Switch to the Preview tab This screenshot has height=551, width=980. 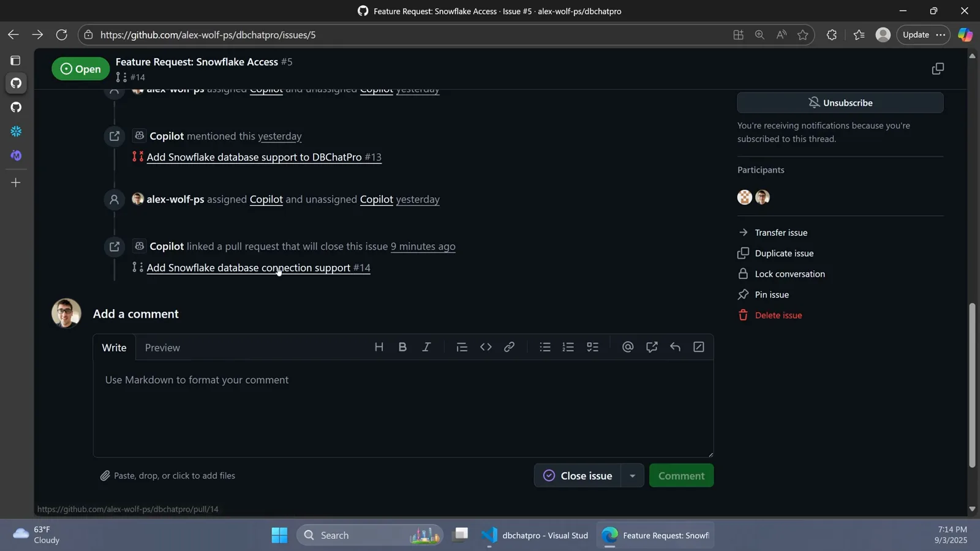[162, 347]
